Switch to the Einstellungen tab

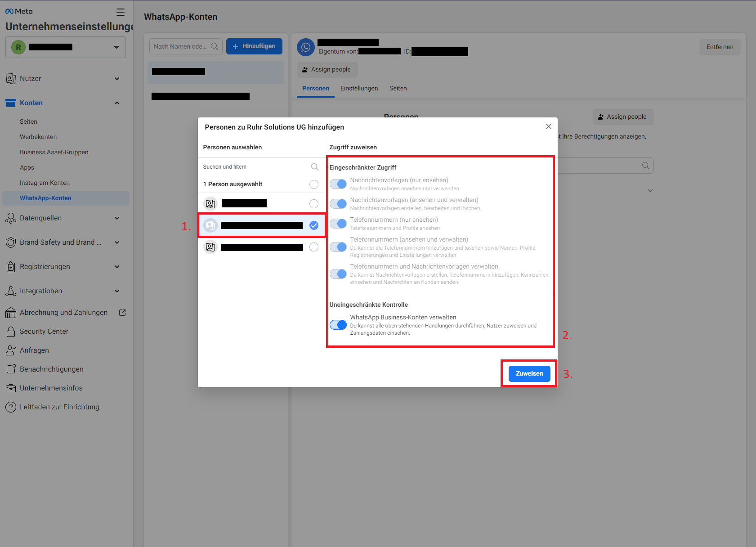(359, 89)
